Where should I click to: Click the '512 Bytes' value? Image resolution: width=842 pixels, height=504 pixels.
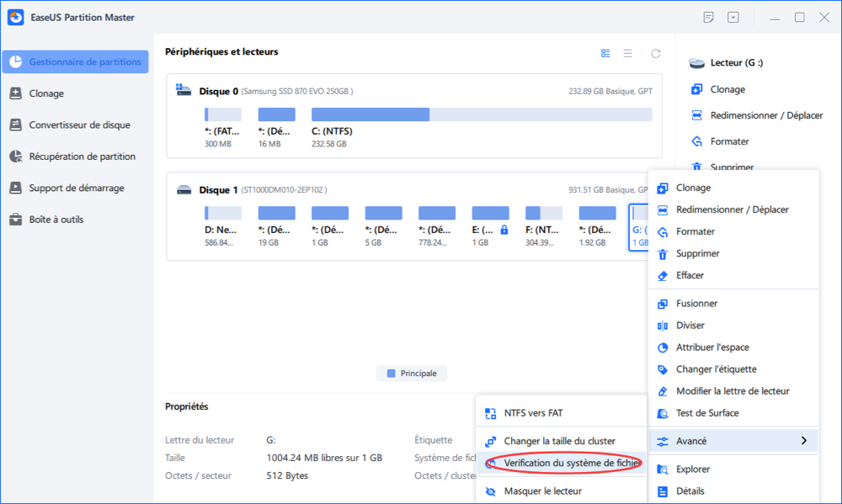tap(287, 475)
